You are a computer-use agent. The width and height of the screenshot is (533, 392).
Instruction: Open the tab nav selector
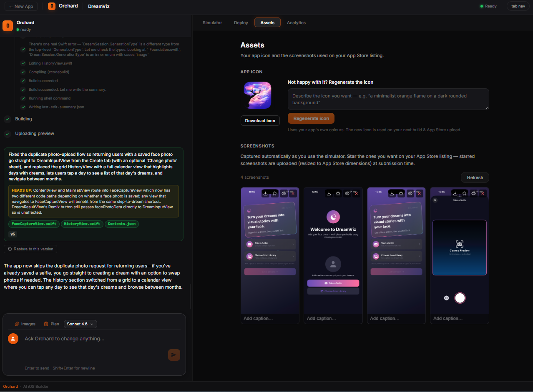click(x=518, y=6)
